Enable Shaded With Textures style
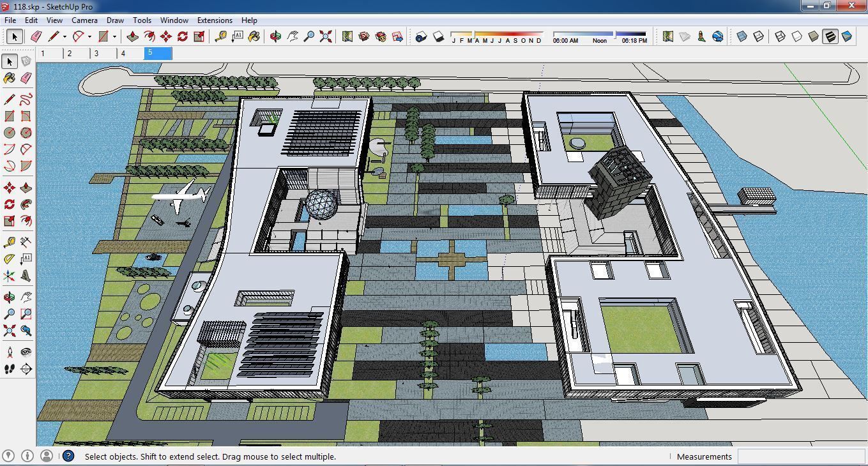The image size is (868, 466). 830,36
